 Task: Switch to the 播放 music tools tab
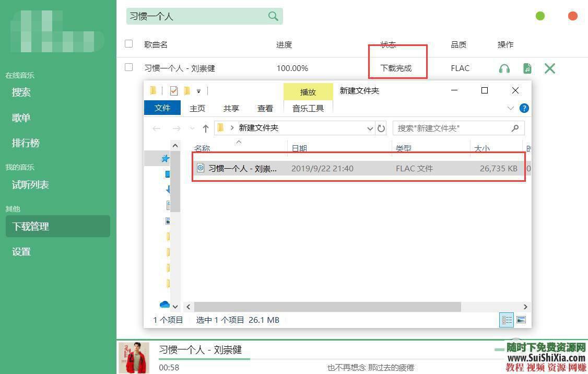tap(308, 91)
